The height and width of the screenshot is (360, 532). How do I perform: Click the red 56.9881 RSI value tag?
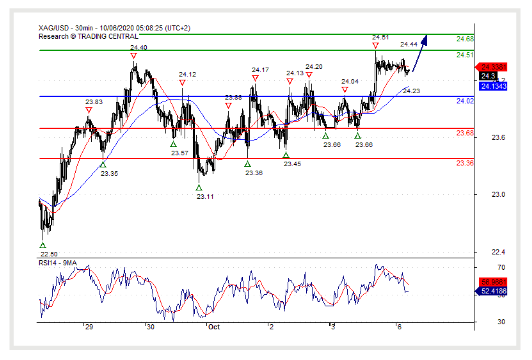[493, 282]
